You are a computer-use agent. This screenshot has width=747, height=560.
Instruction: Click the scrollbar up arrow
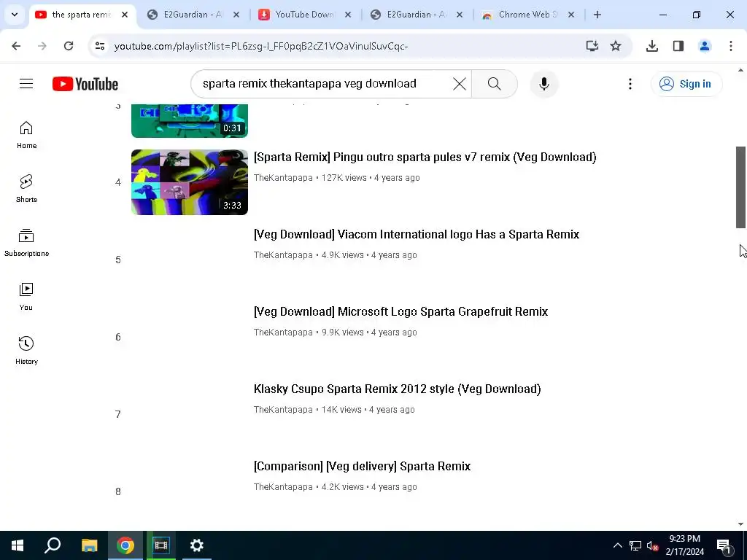(741, 70)
